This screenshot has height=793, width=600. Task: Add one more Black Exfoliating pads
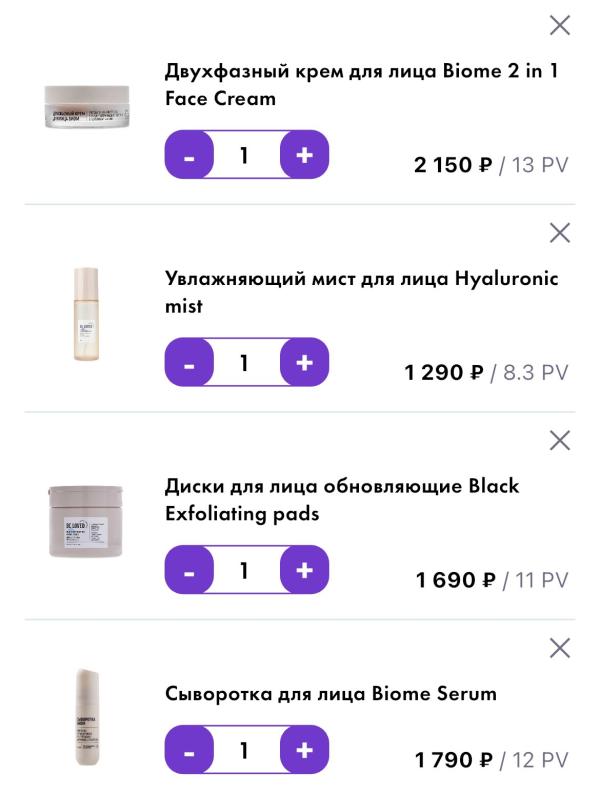(305, 571)
